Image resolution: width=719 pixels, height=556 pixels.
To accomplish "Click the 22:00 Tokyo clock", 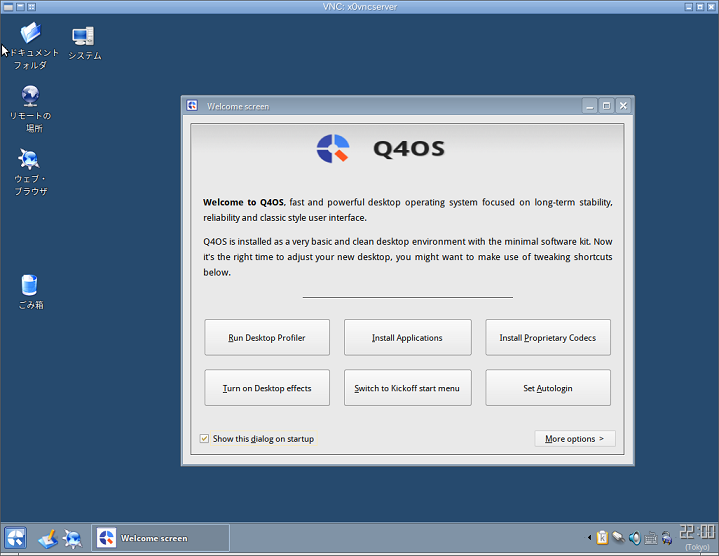I will click(x=697, y=537).
